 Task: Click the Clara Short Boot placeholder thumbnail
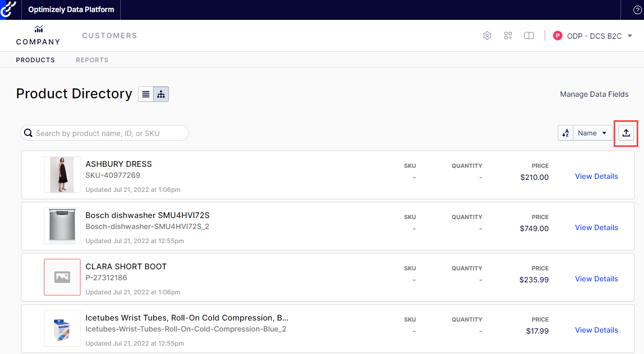(x=62, y=277)
